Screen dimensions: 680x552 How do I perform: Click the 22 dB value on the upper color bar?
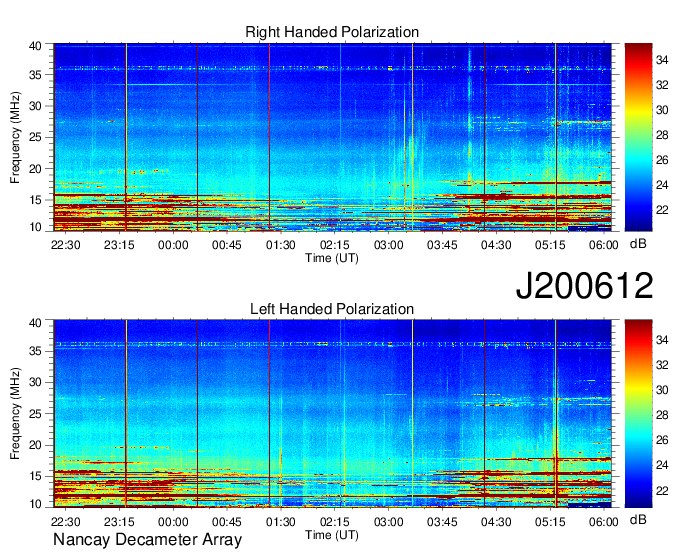[x=662, y=210]
